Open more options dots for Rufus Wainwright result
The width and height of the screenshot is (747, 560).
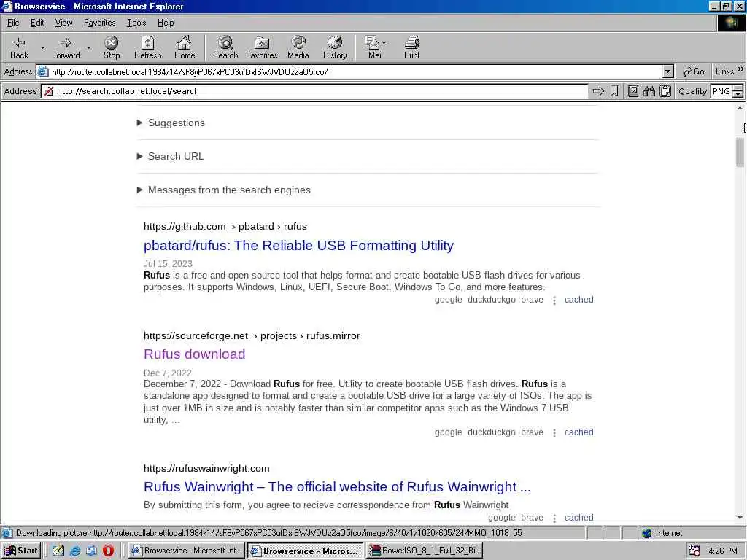click(554, 518)
